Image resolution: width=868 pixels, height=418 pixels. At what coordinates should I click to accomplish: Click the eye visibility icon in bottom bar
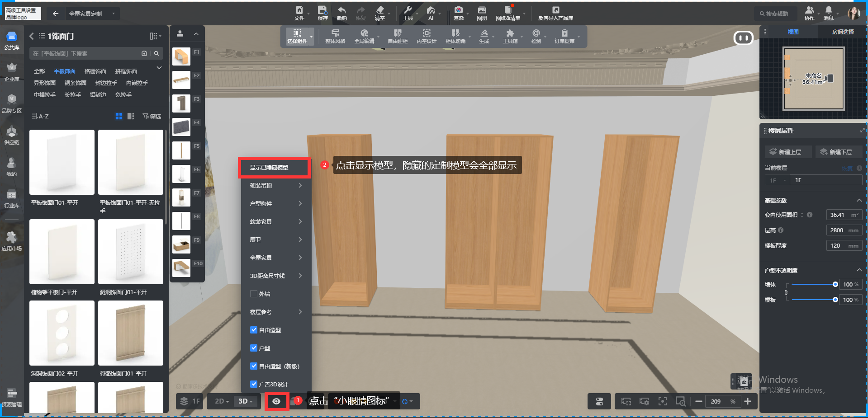[276, 401]
